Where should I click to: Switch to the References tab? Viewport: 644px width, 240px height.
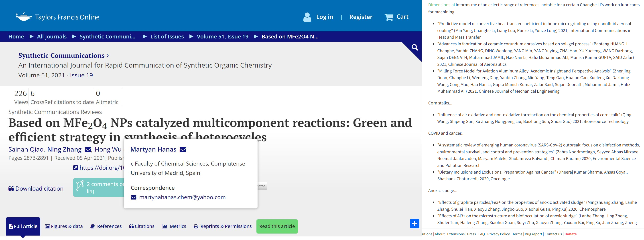[106, 226]
